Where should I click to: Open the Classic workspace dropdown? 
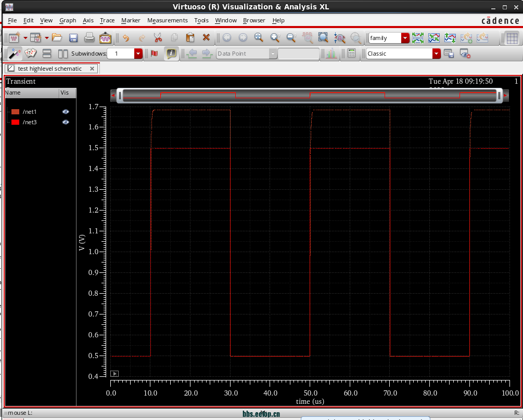tap(436, 54)
